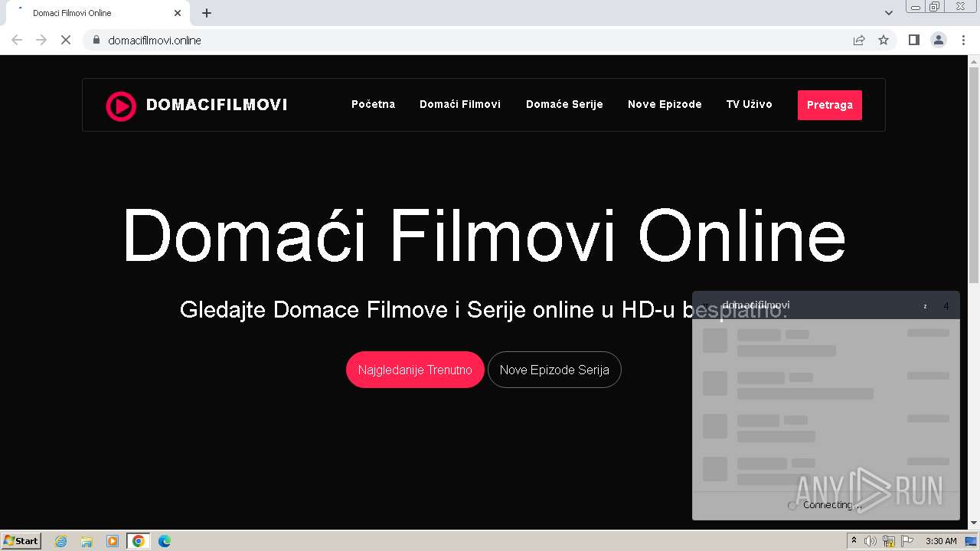Open a new browser tab
Screen dimensions: 980x551
(x=207, y=13)
